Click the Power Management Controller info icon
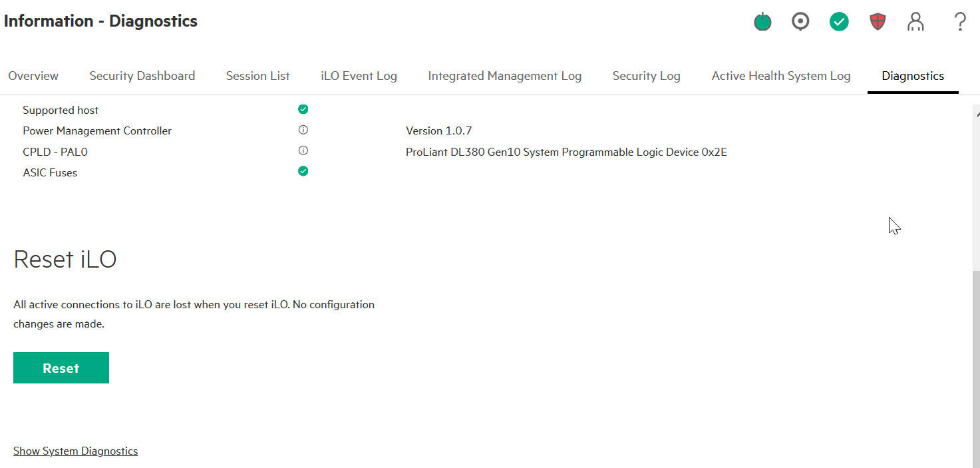The width and height of the screenshot is (980, 468). (303, 130)
